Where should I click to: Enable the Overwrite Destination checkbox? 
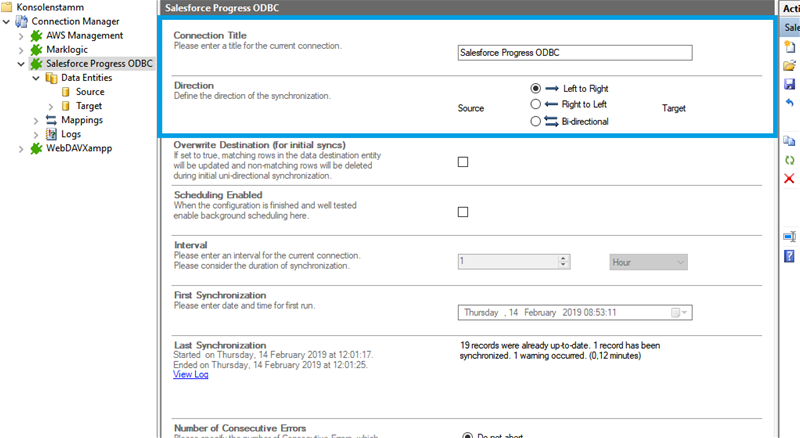click(x=462, y=162)
